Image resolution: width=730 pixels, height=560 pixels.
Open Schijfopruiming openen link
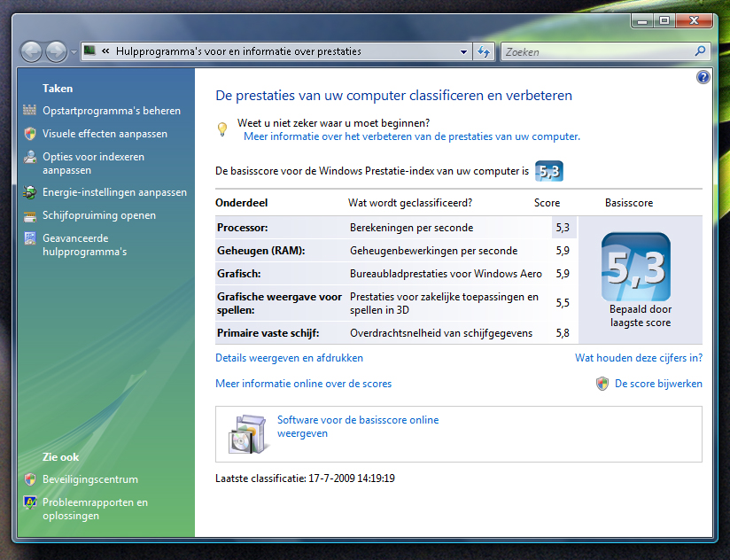[99, 215]
